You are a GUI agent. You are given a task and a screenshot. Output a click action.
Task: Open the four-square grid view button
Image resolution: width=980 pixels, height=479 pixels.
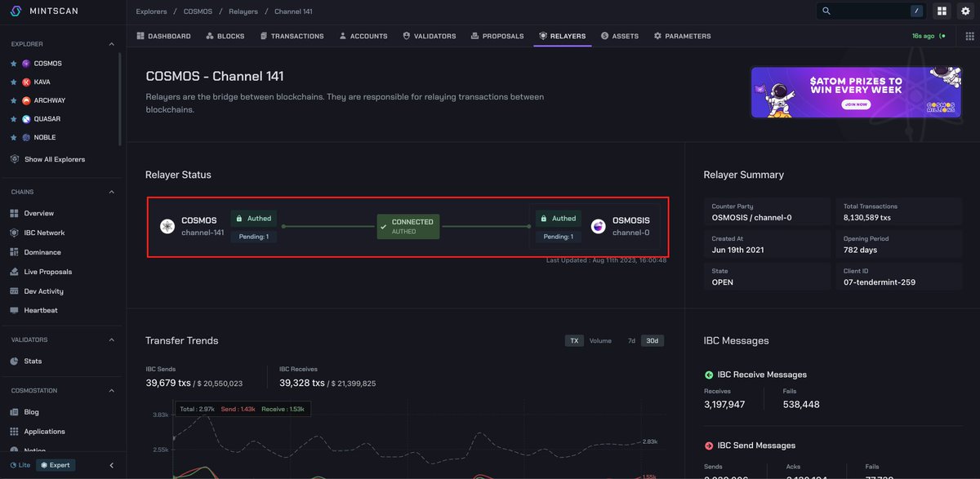click(942, 11)
